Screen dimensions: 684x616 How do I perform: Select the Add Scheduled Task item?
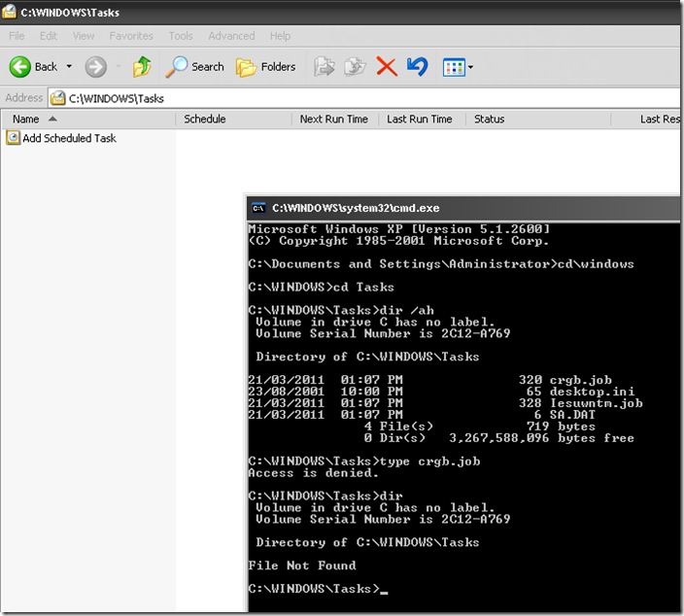point(69,138)
